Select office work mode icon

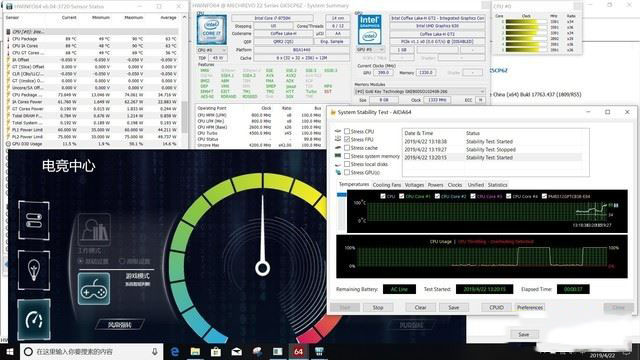point(94,230)
